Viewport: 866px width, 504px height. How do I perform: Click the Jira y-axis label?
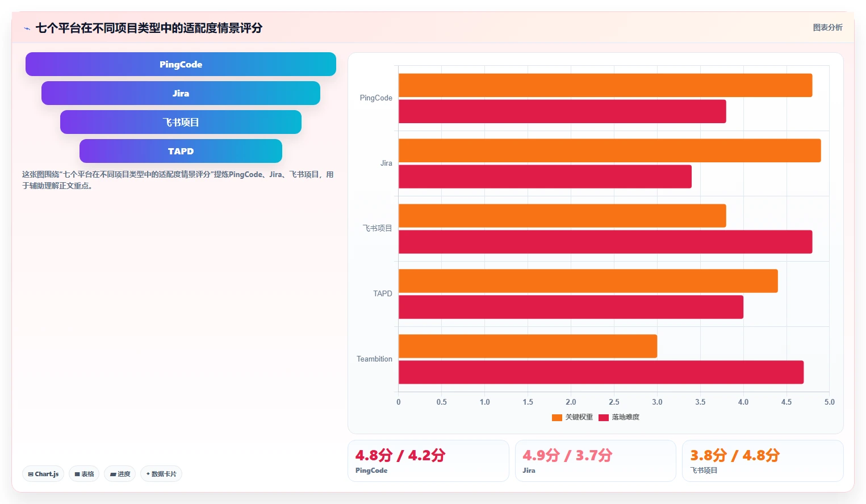coord(386,163)
